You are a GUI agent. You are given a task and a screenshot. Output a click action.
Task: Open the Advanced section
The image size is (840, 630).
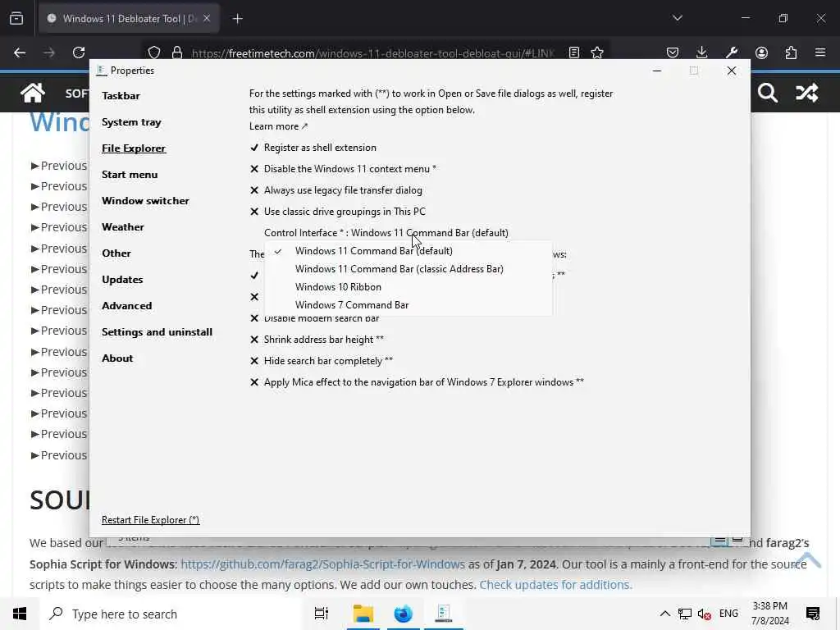point(126,306)
